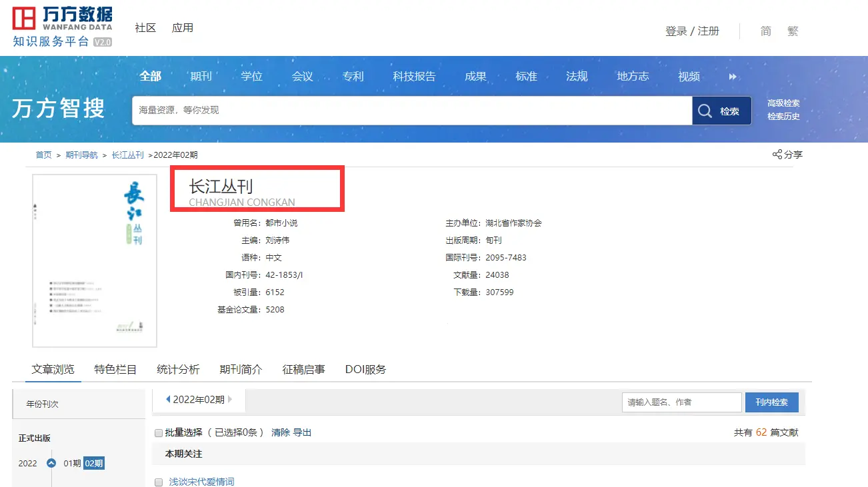
Task: Open the 社区 menu
Action: pos(145,28)
